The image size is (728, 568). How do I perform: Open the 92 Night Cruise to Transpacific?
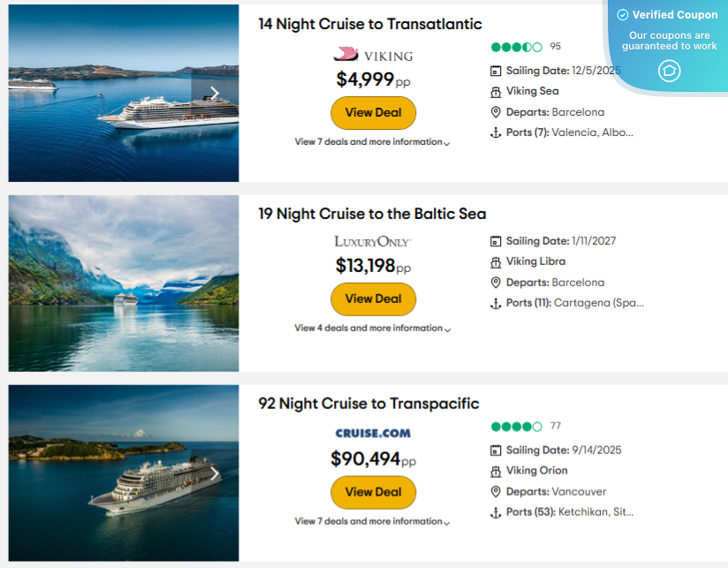point(368,404)
